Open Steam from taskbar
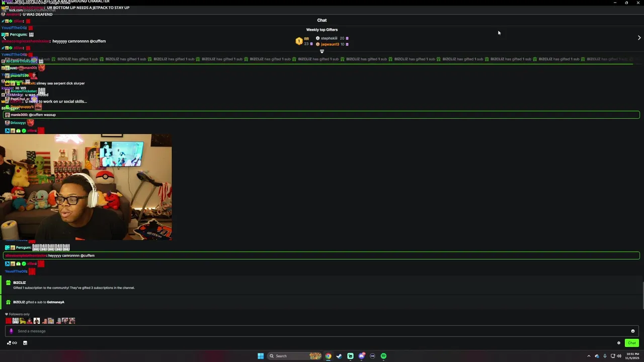The height and width of the screenshot is (362, 644). [339, 356]
